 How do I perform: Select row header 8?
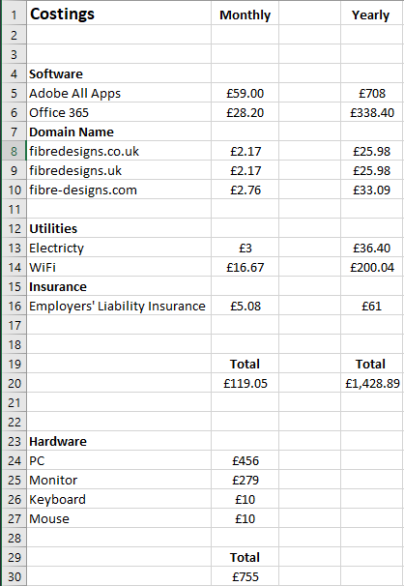pyautogui.click(x=14, y=151)
